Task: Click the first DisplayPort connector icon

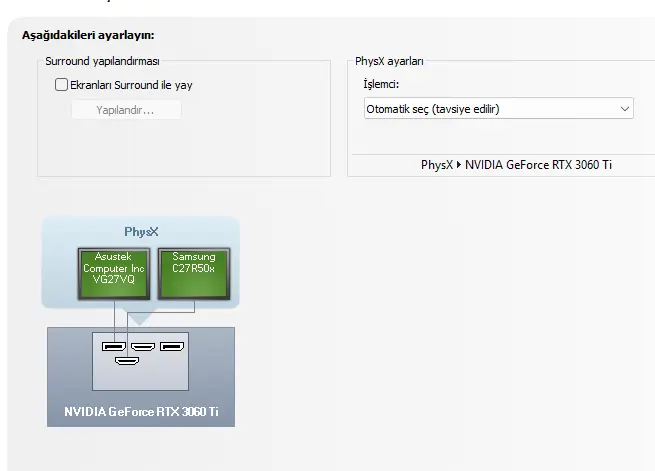Action: 114,347
